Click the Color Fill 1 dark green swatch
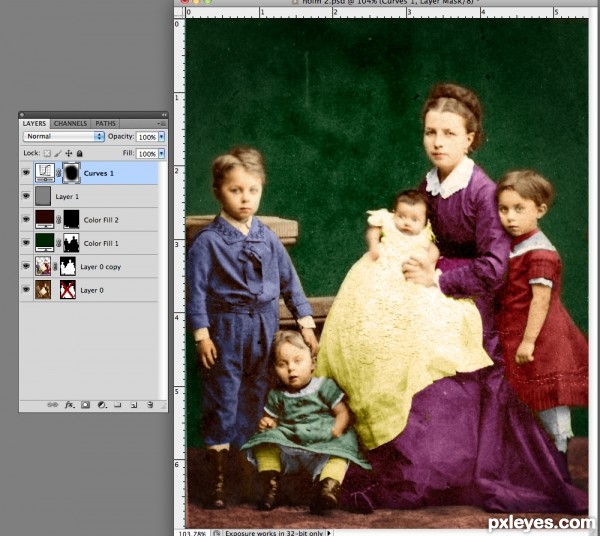Screen dimensions: 600x536 pyautogui.click(x=44, y=243)
